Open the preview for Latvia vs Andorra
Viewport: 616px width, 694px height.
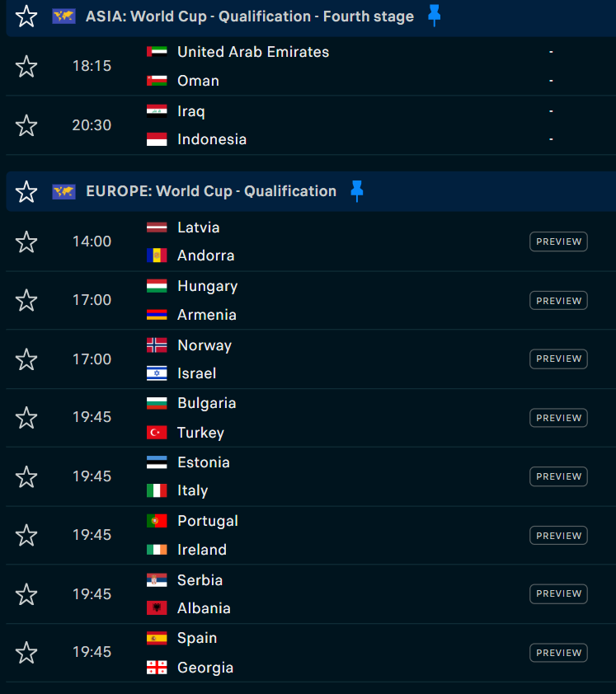pyautogui.click(x=558, y=241)
